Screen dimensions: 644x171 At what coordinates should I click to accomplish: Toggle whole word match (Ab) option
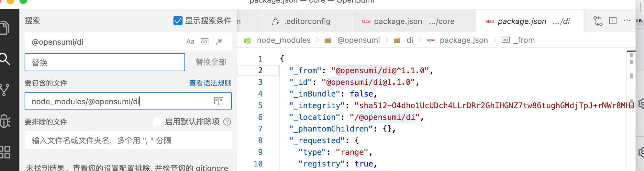tap(205, 41)
